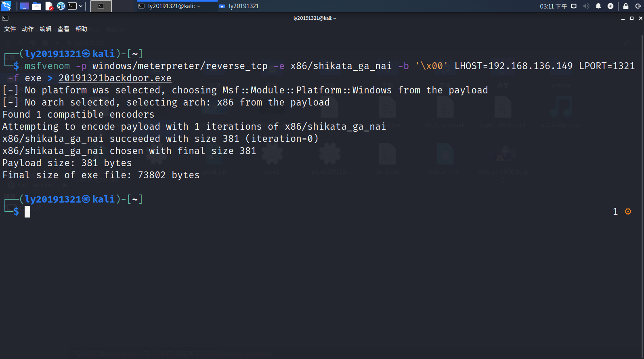Open the Kali dragon applications menu
The height and width of the screenshot is (359, 644).
pos(6,6)
